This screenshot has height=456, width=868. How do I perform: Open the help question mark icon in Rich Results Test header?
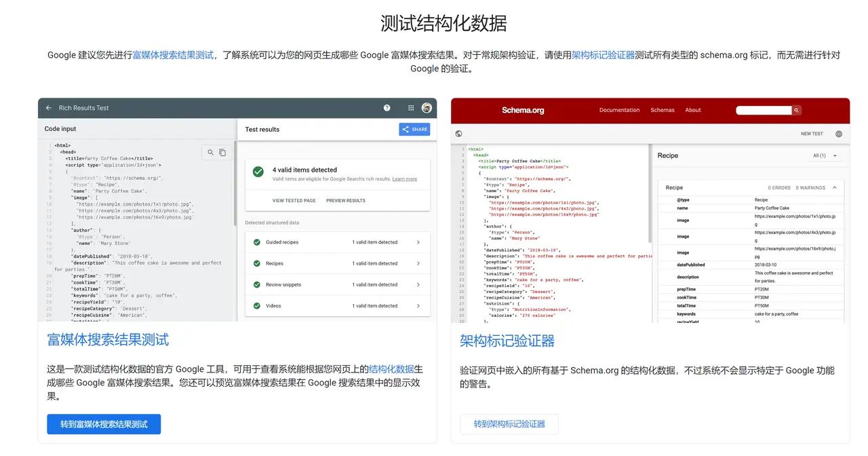click(x=387, y=108)
